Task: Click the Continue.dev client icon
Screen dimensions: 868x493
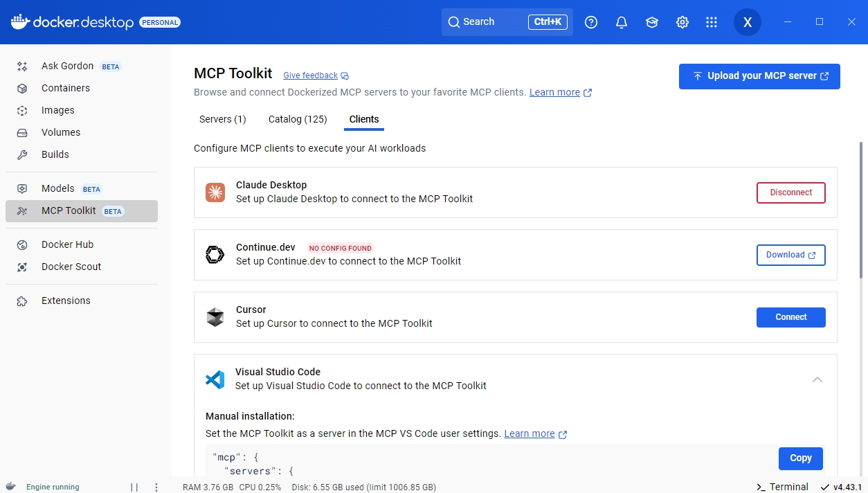Action: click(215, 255)
